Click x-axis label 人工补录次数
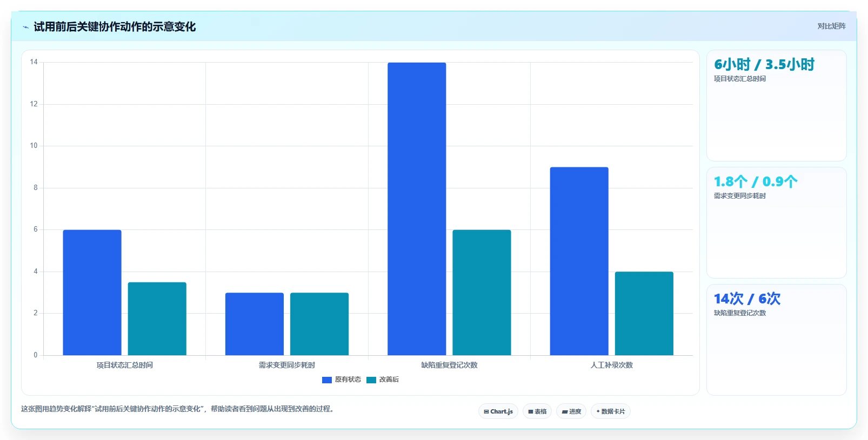This screenshot has height=440, width=868. (x=612, y=365)
